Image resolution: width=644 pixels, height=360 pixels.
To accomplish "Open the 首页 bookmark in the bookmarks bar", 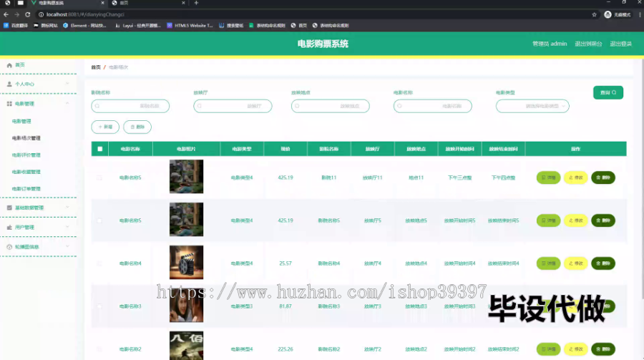I will [x=299, y=26].
